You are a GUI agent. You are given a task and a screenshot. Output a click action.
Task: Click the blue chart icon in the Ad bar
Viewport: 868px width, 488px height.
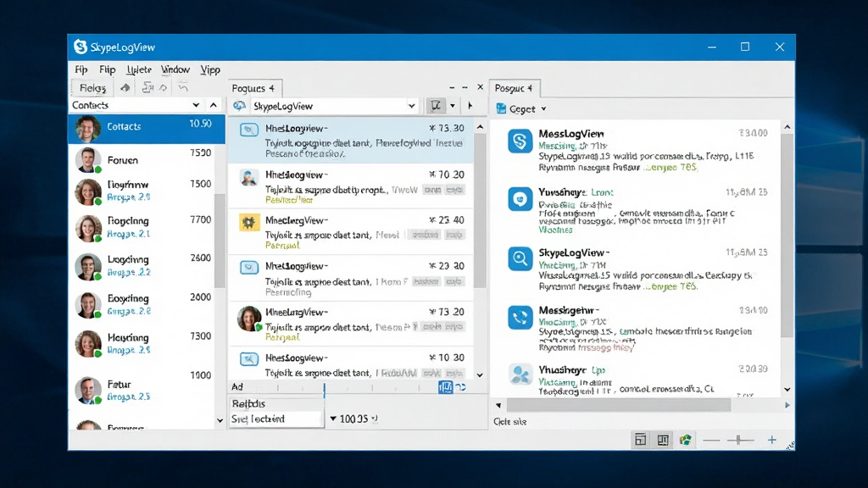(446, 387)
